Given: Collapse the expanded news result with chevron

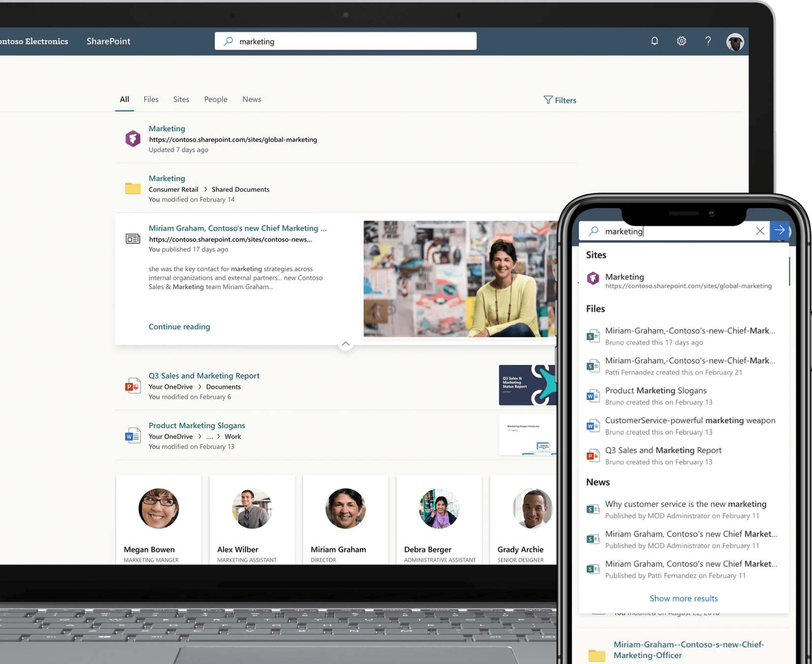Looking at the screenshot, I should (346, 344).
